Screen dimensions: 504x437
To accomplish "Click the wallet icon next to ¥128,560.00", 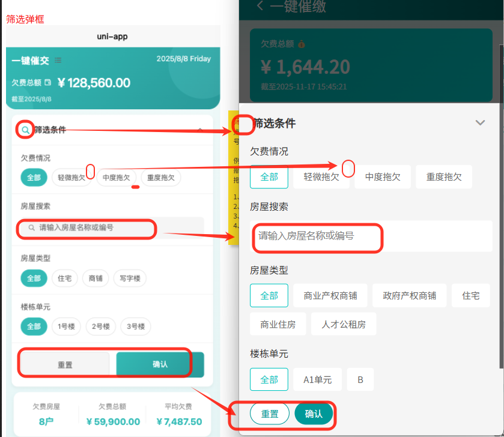I will tap(48, 83).
